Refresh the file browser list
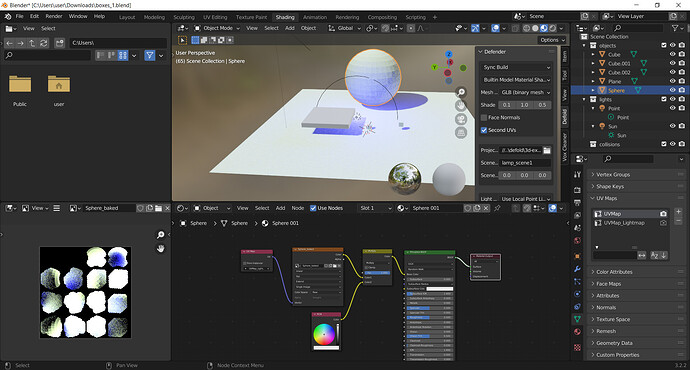 [44, 43]
